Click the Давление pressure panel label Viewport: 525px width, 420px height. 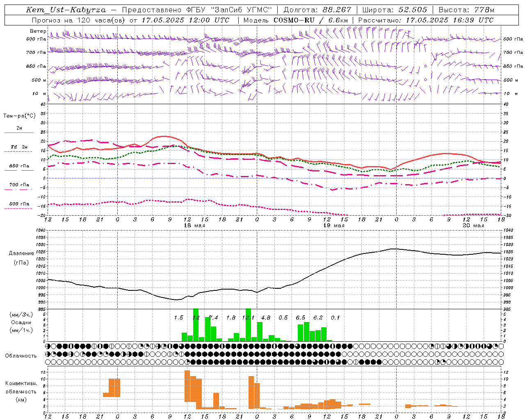(x=21, y=253)
